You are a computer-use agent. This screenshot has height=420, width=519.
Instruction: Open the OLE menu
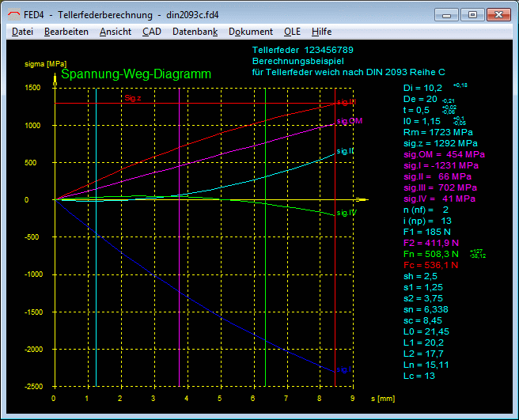click(x=293, y=32)
